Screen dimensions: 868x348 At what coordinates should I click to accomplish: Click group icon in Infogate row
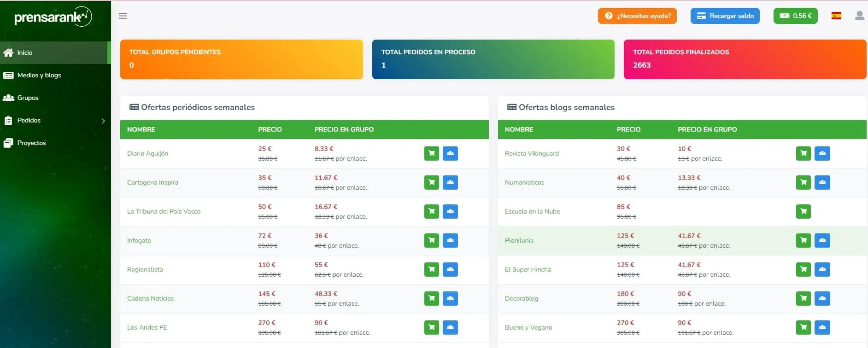tap(450, 240)
